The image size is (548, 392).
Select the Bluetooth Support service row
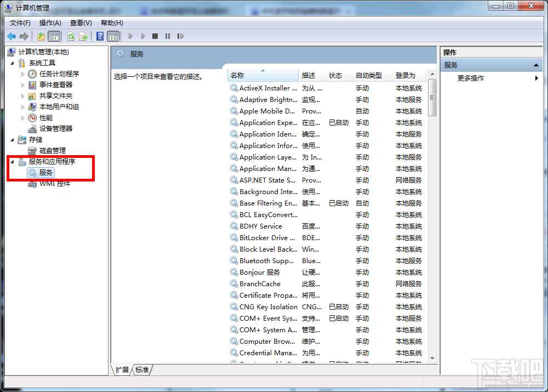click(x=267, y=260)
